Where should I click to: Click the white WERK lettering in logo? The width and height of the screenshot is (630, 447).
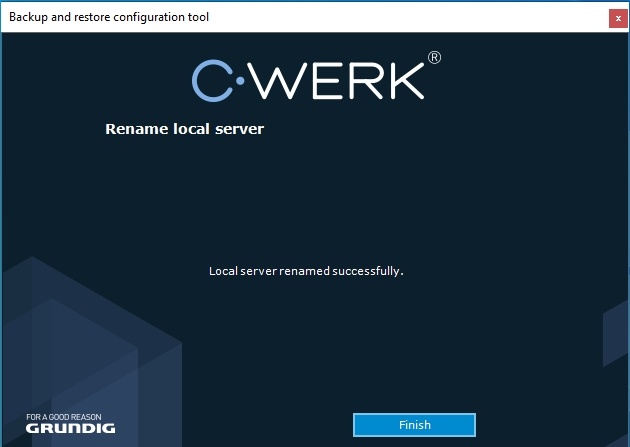point(338,81)
